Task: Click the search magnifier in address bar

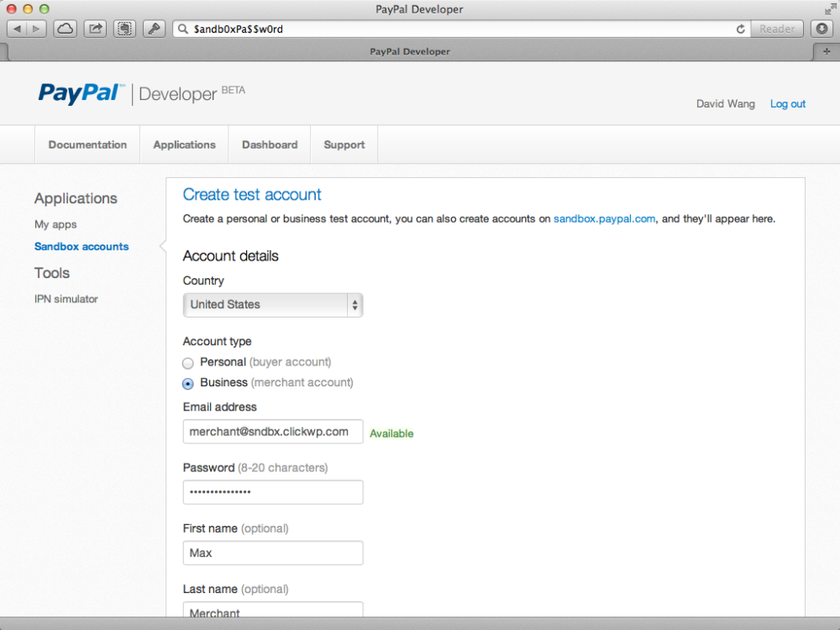Action: coord(183,29)
